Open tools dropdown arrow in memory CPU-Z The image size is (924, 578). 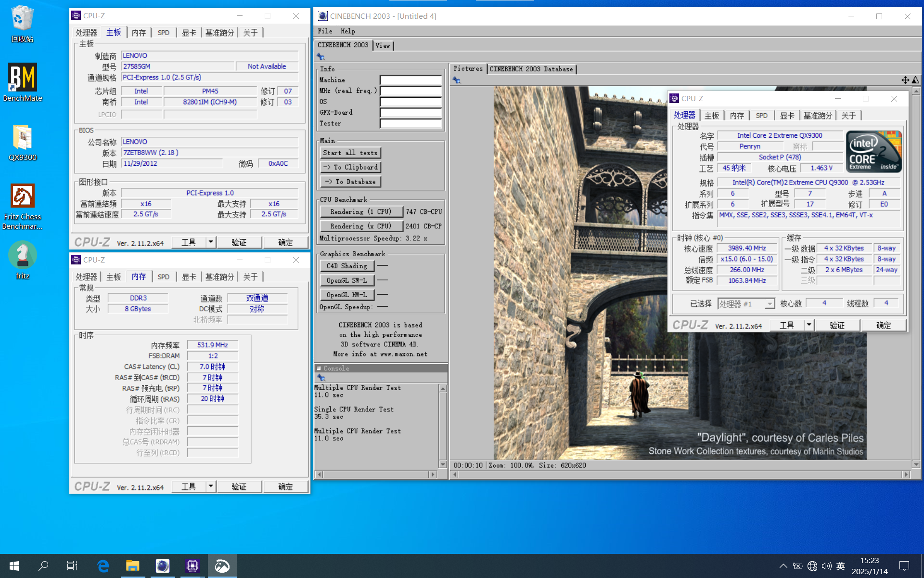211,486
